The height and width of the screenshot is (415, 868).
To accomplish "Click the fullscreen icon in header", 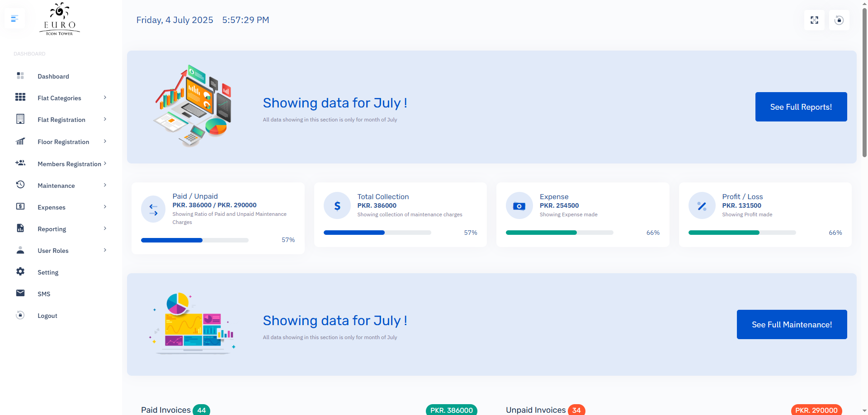I will (x=814, y=20).
